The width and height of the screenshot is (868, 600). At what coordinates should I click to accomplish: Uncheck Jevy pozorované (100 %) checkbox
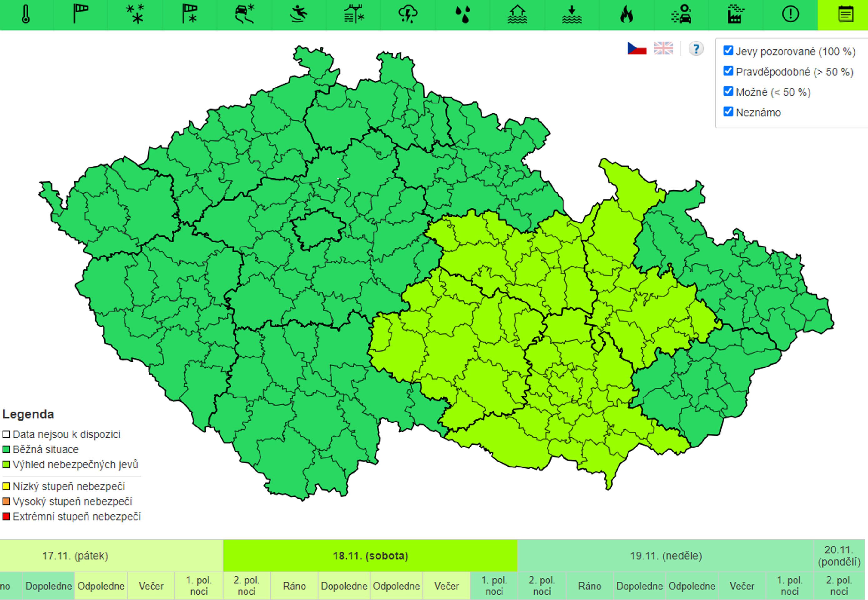[x=728, y=50]
